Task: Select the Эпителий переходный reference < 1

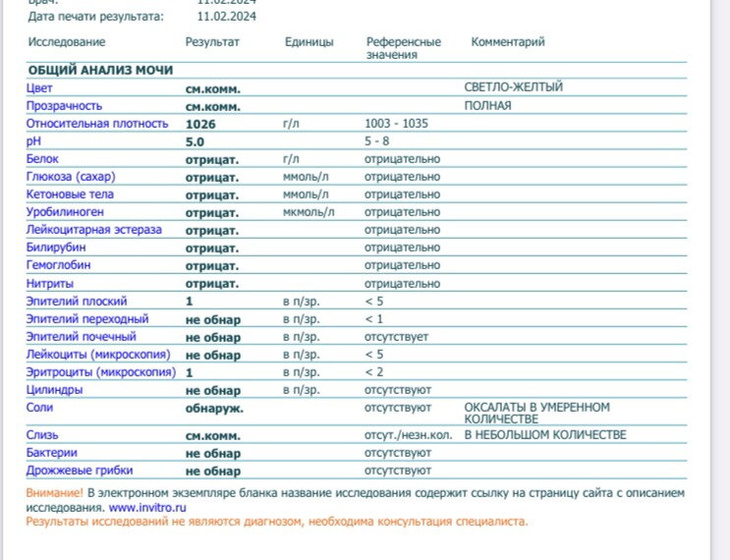Action: (x=374, y=319)
